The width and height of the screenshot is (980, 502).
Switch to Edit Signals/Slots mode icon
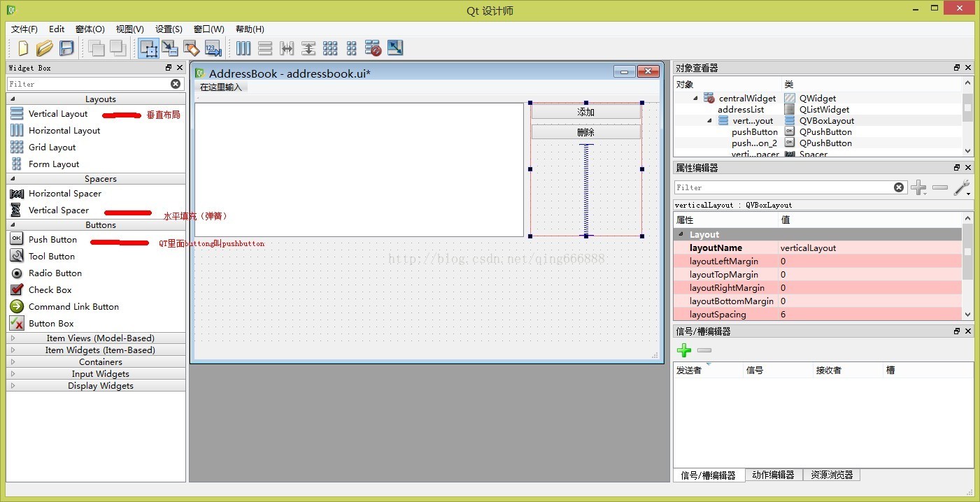tap(170, 48)
